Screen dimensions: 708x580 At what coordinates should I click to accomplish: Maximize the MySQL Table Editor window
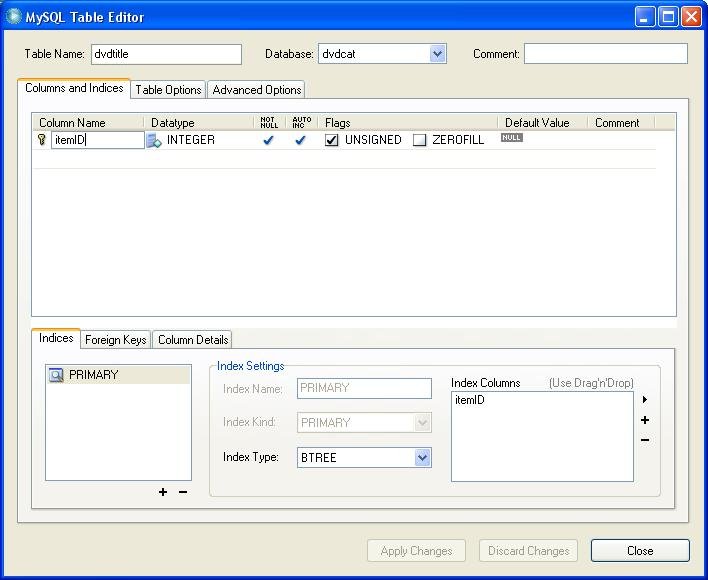pyautogui.click(x=668, y=18)
